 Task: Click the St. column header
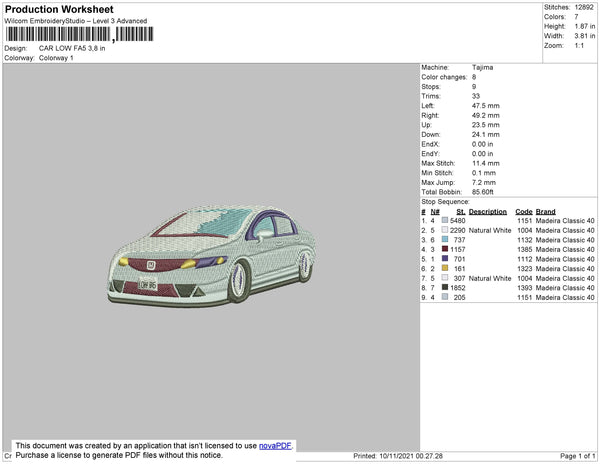[x=460, y=211]
